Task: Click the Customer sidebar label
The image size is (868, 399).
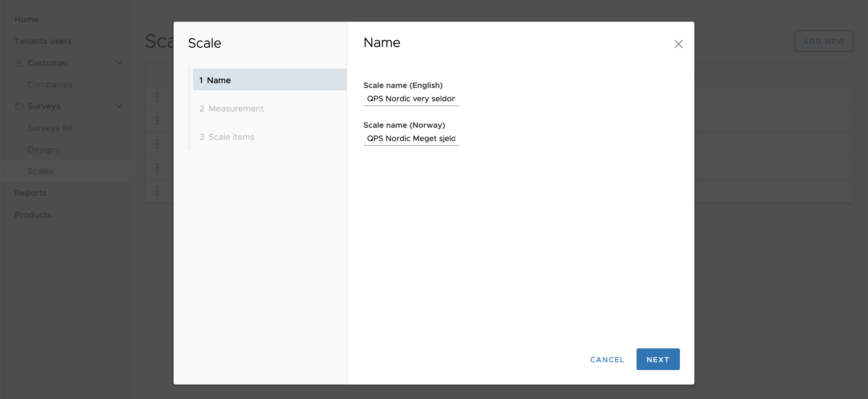Action: tap(48, 63)
